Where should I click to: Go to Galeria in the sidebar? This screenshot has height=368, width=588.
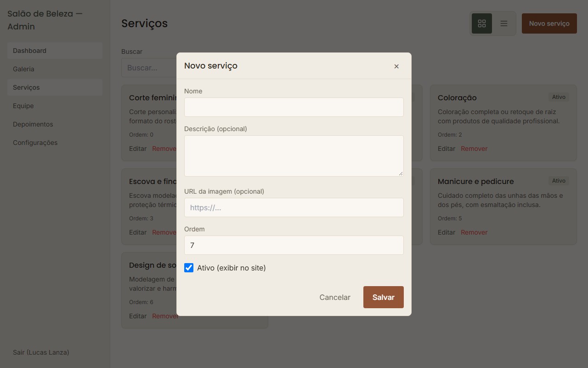click(x=55, y=69)
